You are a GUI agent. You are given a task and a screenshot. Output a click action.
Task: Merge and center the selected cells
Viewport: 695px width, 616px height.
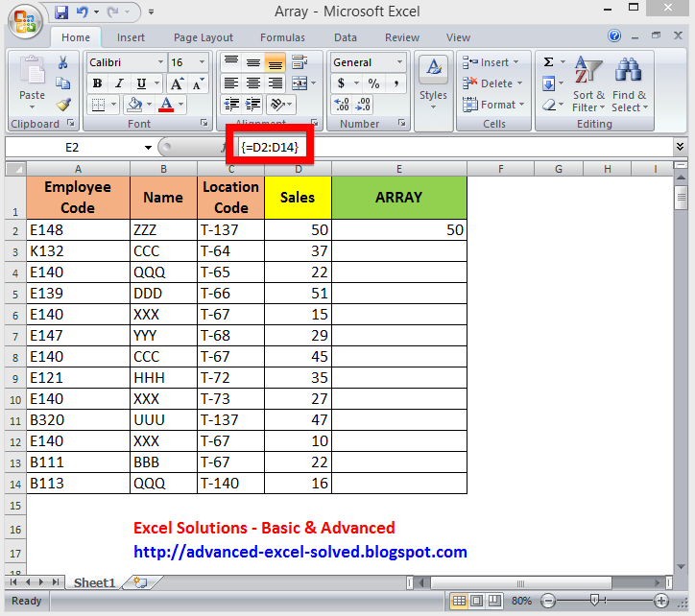pyautogui.click(x=300, y=83)
